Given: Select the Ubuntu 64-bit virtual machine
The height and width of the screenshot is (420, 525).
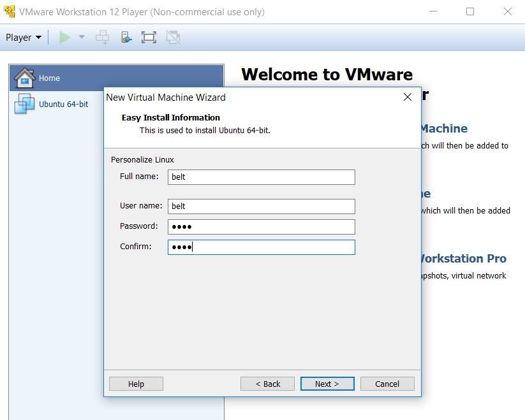Looking at the screenshot, I should pyautogui.click(x=63, y=104).
